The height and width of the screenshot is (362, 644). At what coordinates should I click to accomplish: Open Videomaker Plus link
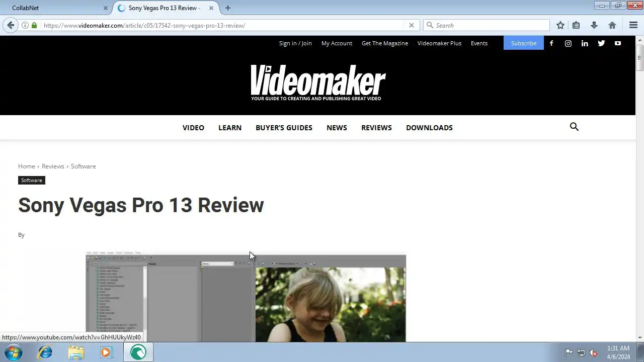[439, 43]
